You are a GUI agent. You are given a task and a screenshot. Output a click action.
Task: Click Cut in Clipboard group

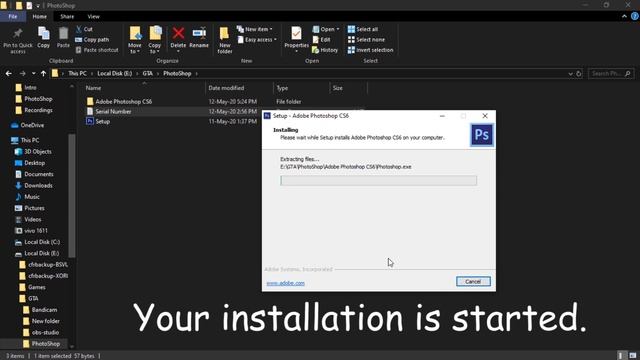[x=84, y=29]
